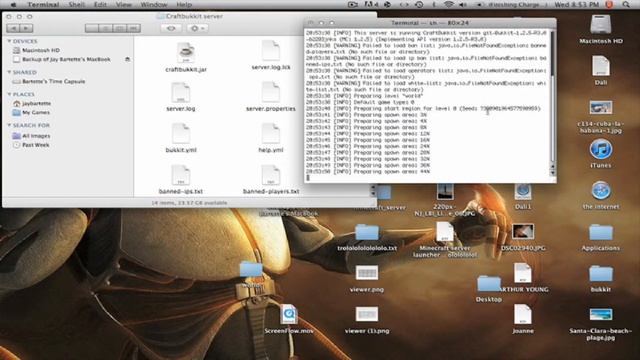Viewport: 640px width, 360px height.
Task: Select the viewer (1).png desktop file
Action: pos(367,315)
